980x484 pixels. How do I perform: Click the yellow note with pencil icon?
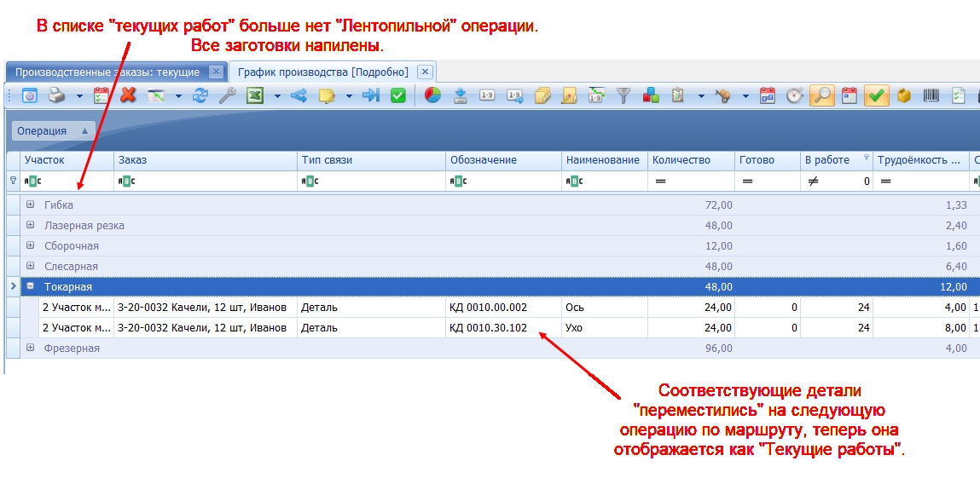(327, 95)
